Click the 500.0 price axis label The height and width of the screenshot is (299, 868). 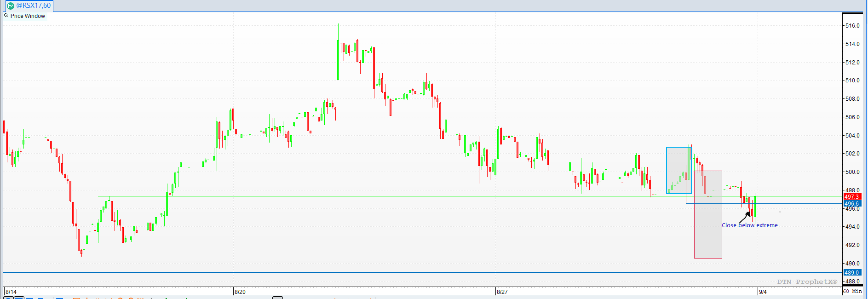click(852, 172)
